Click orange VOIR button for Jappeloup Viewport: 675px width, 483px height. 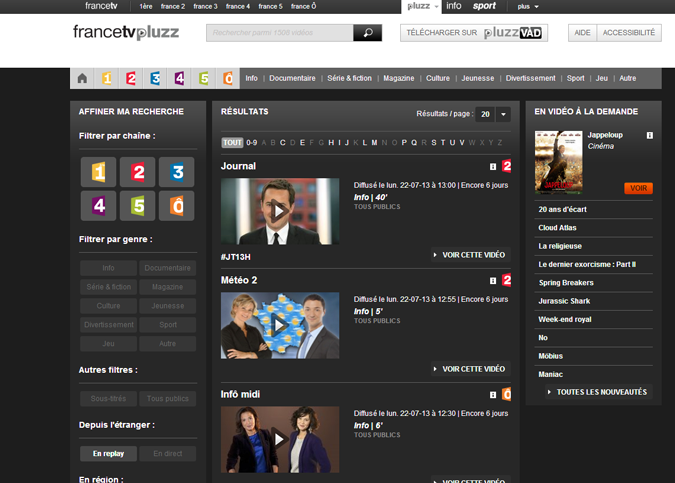[x=638, y=188]
